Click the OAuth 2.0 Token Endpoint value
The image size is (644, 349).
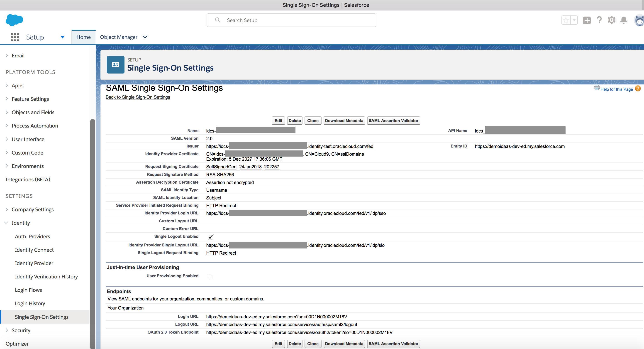(x=299, y=332)
